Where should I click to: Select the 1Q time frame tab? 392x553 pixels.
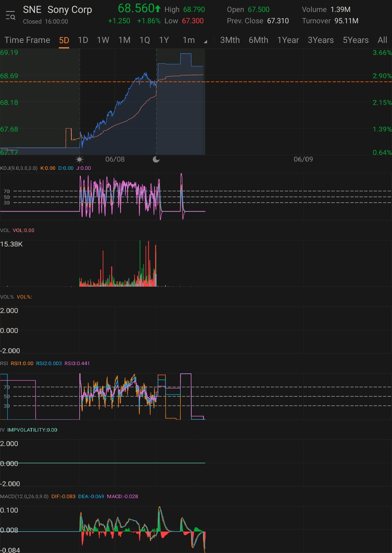tap(145, 40)
